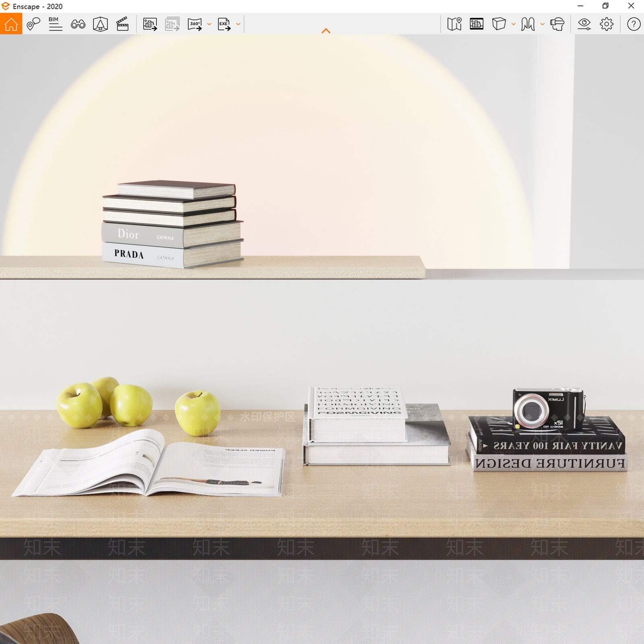The height and width of the screenshot is (644, 644).
Task: Open General Settings gear icon
Action: pyautogui.click(x=607, y=24)
